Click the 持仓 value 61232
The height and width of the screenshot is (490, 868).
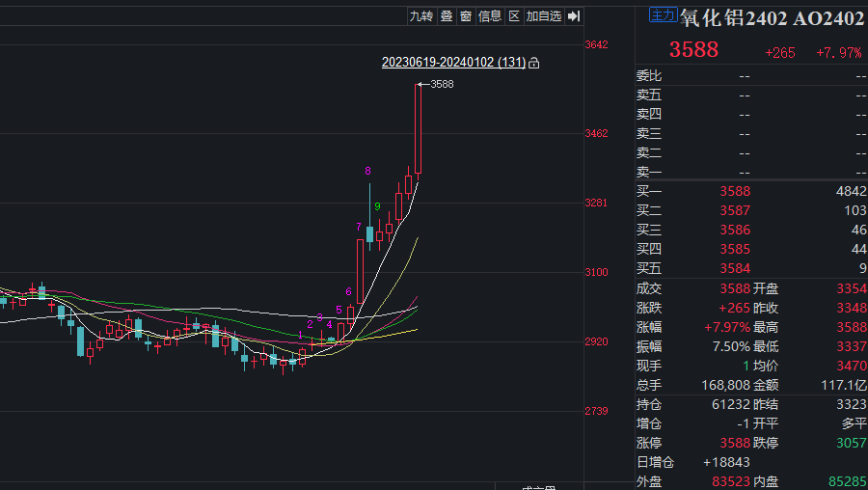731,405
